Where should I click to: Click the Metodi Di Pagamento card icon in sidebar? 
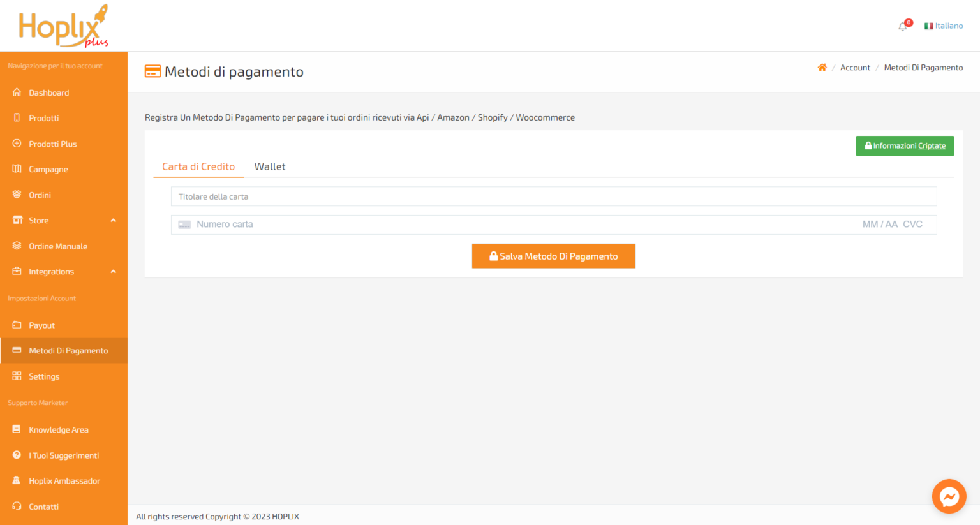click(17, 350)
